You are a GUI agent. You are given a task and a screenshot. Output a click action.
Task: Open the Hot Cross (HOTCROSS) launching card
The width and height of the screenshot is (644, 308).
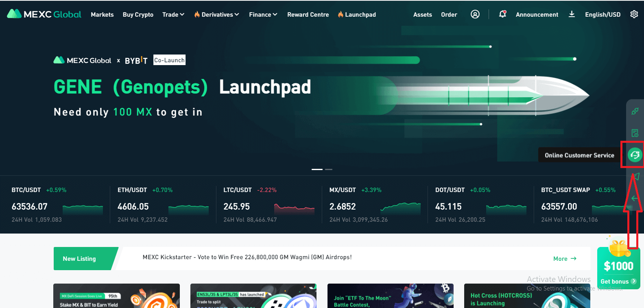527,296
